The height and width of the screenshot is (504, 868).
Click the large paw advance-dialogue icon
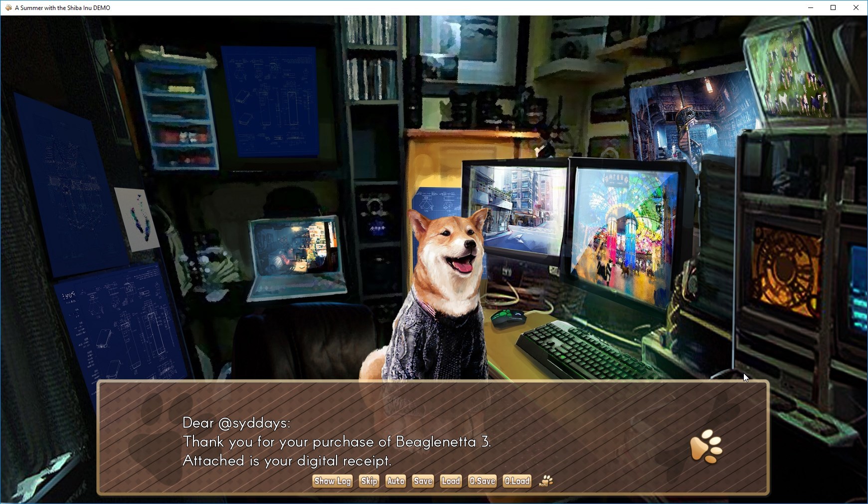click(x=706, y=446)
